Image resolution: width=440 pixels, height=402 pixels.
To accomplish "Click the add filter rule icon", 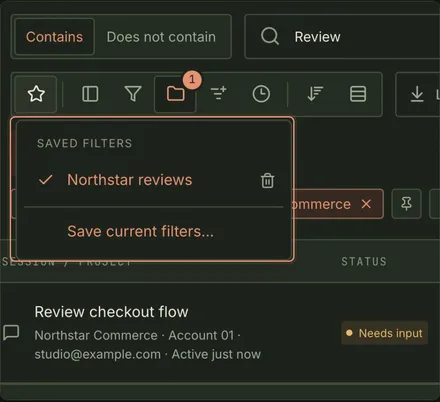I will click(219, 94).
